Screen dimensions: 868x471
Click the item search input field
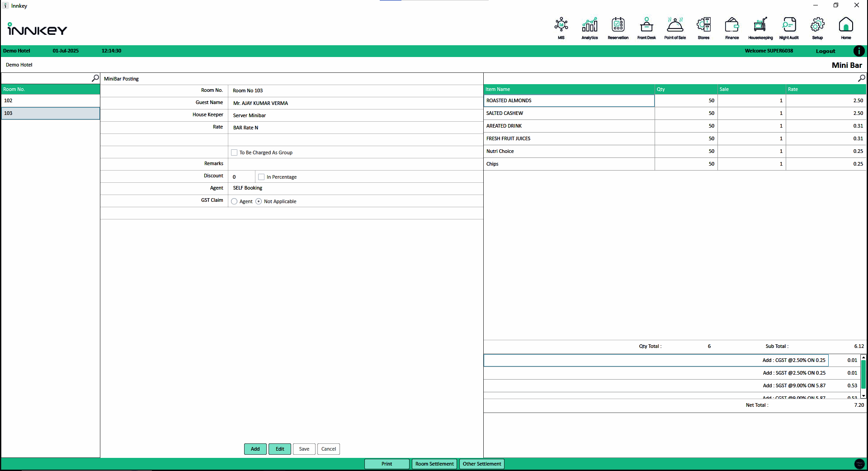(x=671, y=78)
